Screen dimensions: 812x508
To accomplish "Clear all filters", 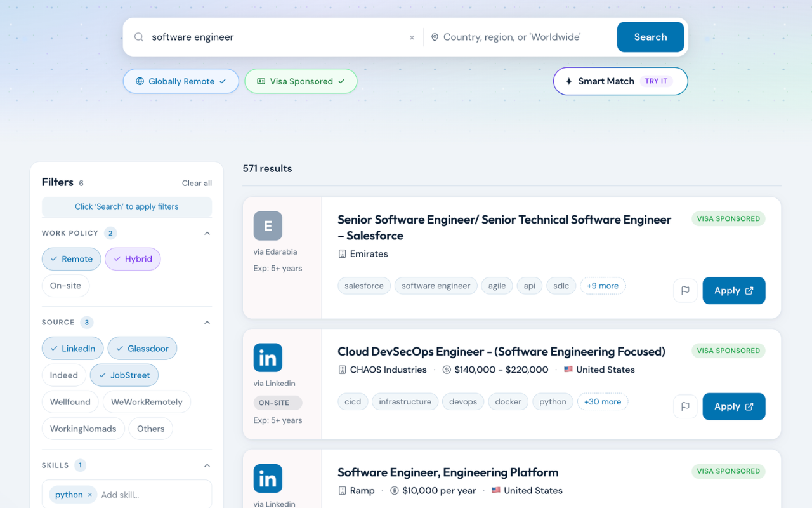I will click(197, 183).
